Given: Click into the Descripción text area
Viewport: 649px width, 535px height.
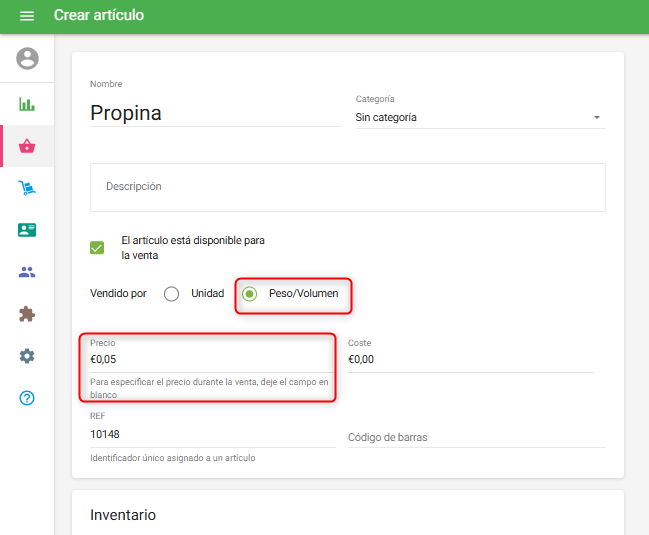Looking at the screenshot, I should point(347,187).
